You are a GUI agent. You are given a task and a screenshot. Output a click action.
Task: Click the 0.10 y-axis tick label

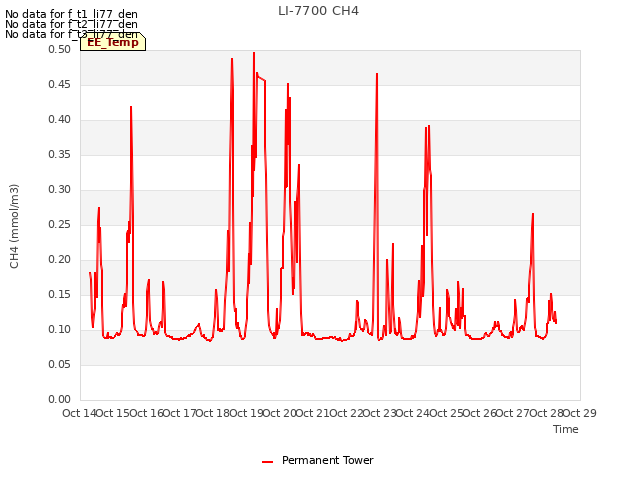tap(59, 329)
